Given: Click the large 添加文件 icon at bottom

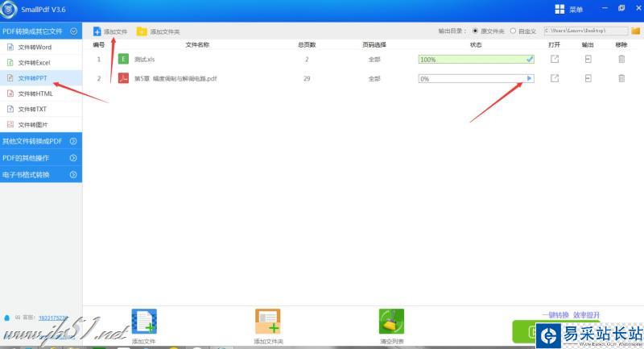Looking at the screenshot, I should (144, 321).
